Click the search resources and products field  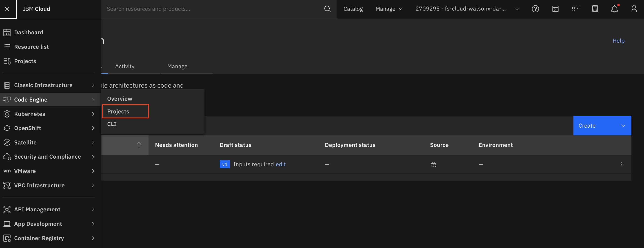pos(213,9)
